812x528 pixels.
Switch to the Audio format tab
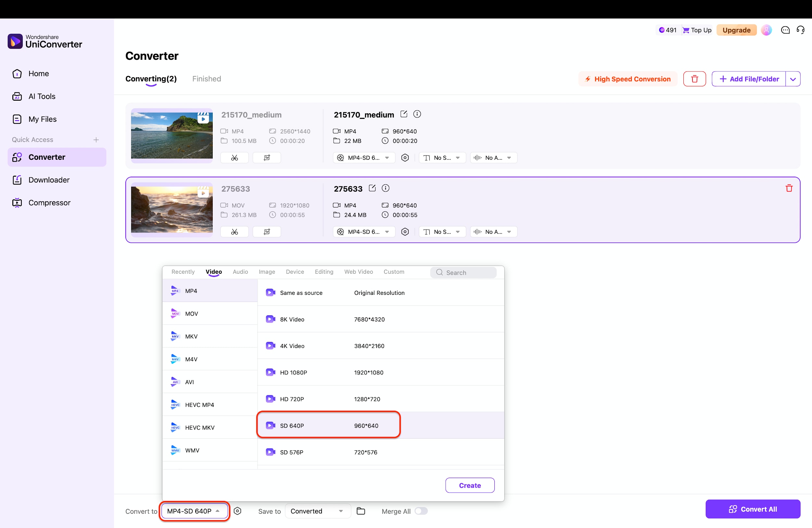[x=240, y=272]
